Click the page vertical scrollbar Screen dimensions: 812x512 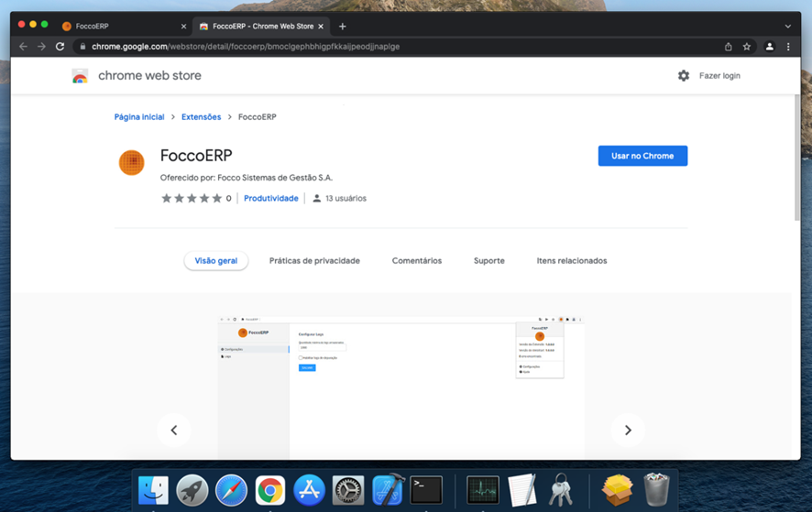pyautogui.click(x=796, y=158)
